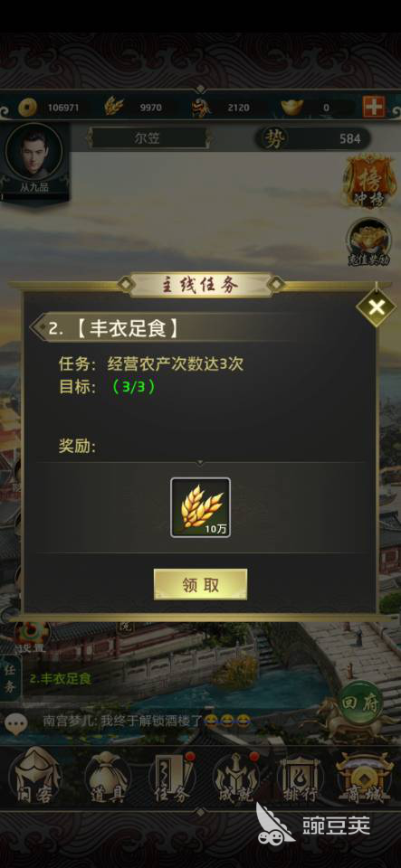Screen dimensions: 401x868
Task: Tap the wheat reward item 10万
Action: pos(200,507)
